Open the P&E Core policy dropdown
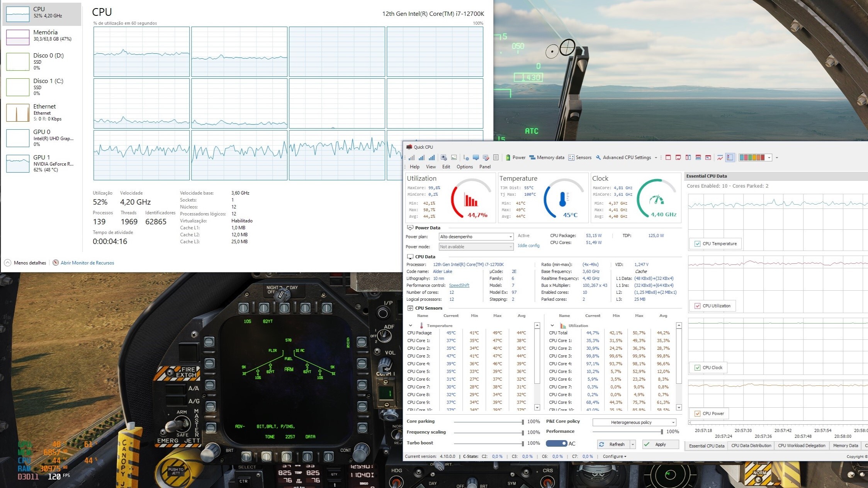The width and height of the screenshot is (868, 488). (634, 422)
